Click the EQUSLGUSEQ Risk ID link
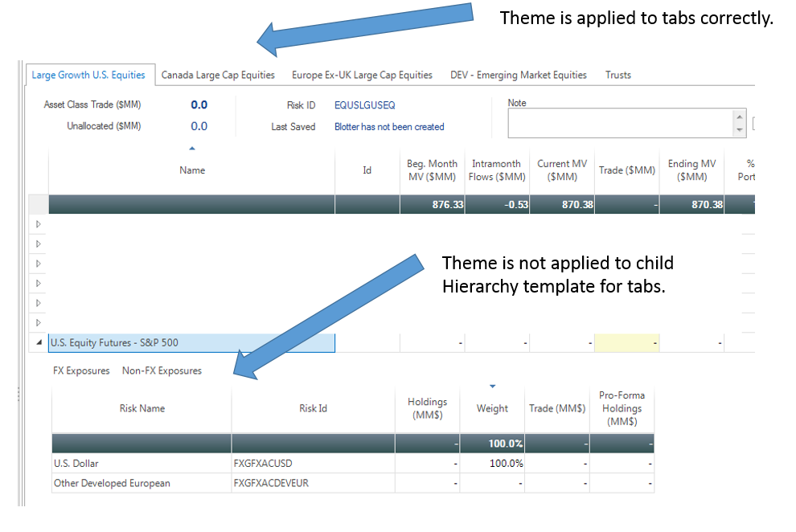 364,105
